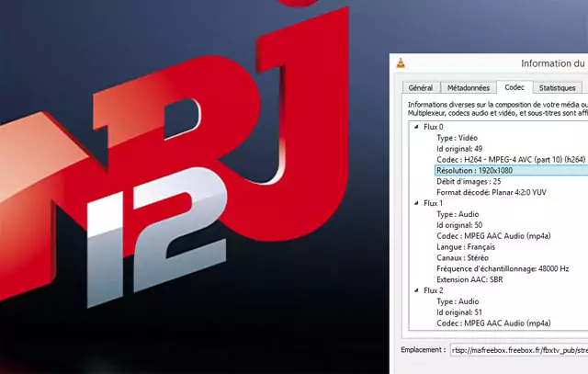This screenshot has height=374, width=588.
Task: Select the Codec tab
Action: point(514,87)
